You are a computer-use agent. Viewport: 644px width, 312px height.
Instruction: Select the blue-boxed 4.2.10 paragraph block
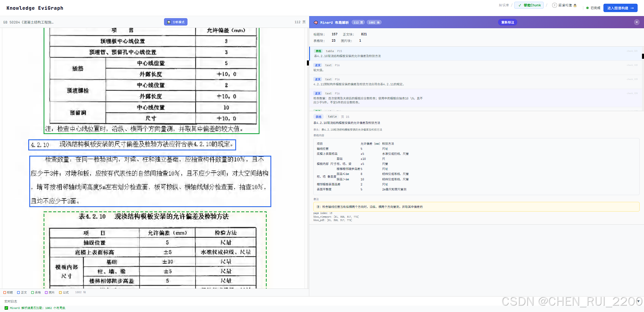tap(132, 145)
